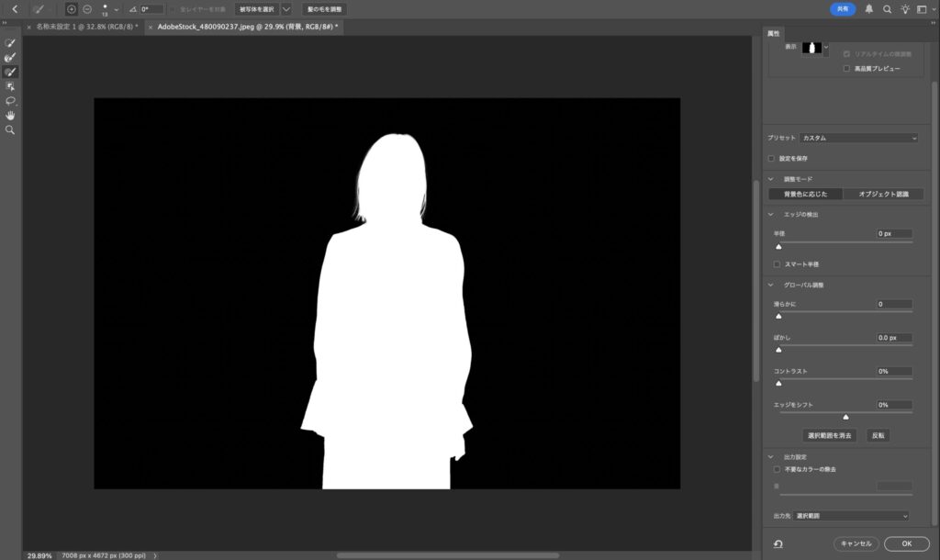Click the brush size preview dot
This screenshot has width=940, height=560.
tap(105, 7)
